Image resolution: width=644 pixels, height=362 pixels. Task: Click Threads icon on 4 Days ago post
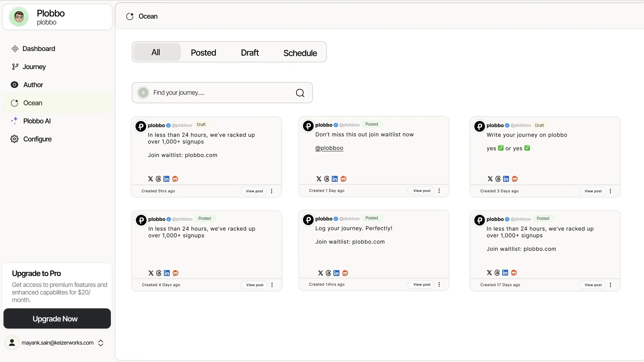[159, 273]
